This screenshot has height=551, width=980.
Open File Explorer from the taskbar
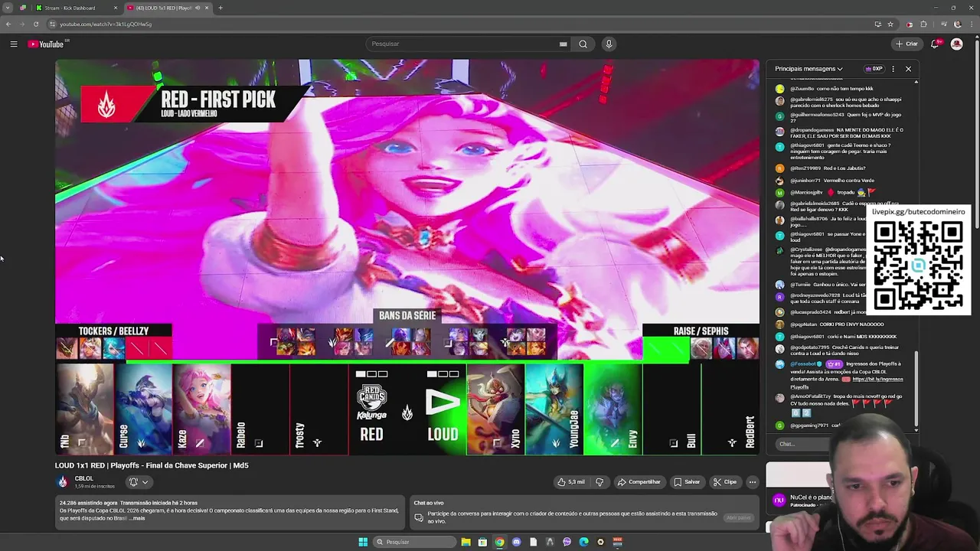(x=465, y=542)
